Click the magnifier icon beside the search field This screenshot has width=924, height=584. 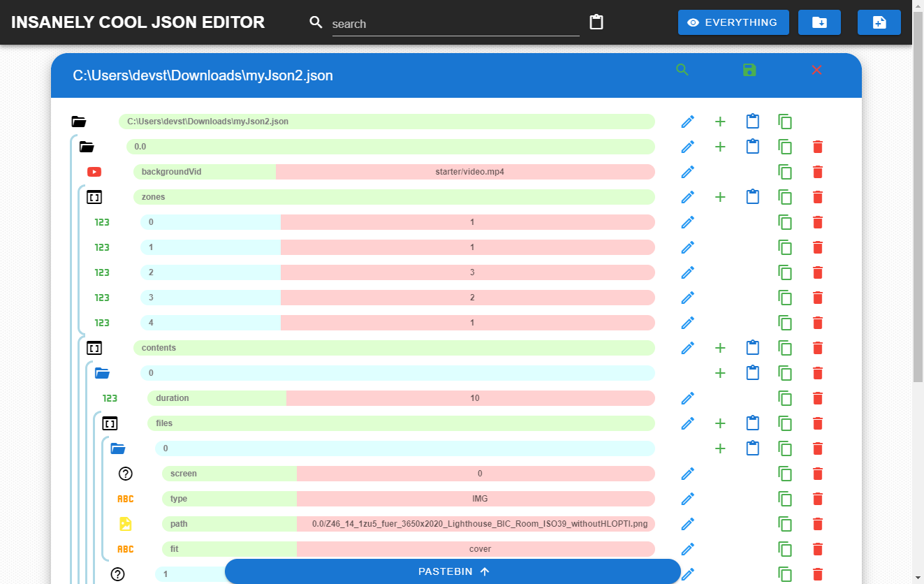click(x=316, y=22)
